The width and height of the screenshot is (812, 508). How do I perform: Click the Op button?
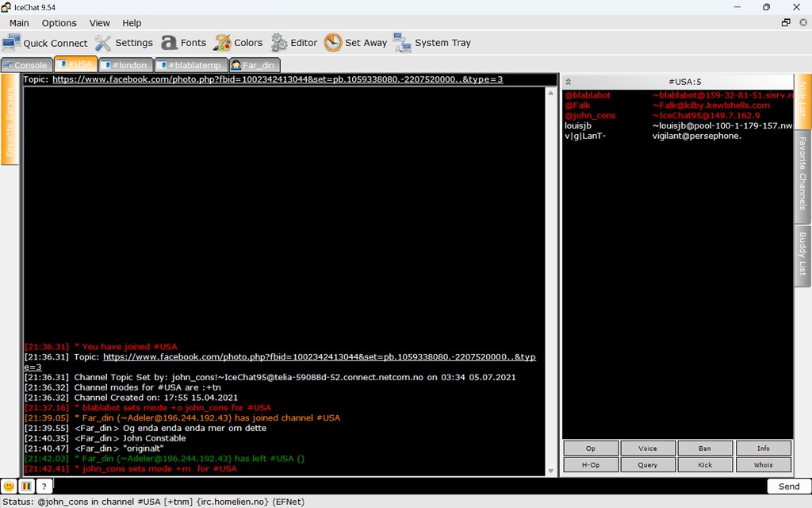click(590, 448)
